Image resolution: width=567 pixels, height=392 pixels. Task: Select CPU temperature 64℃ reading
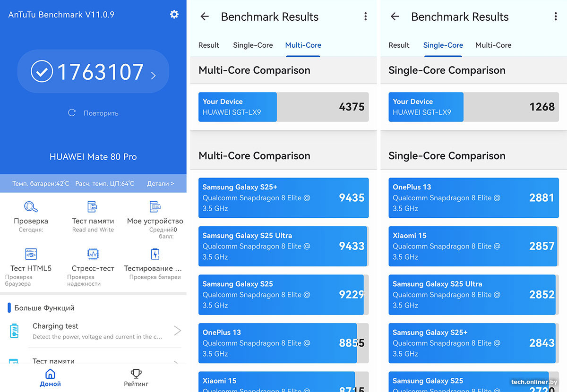pos(104,184)
